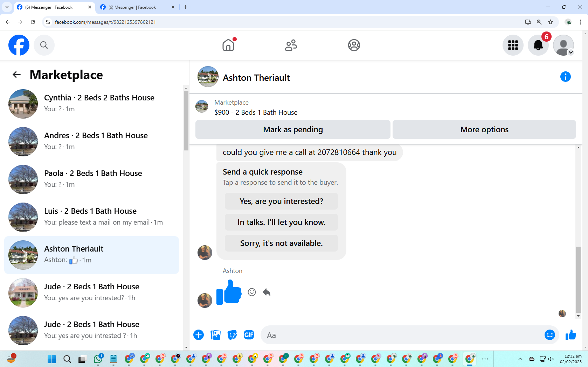Click the chat messages scrollbar
588x367 pixels.
(x=578, y=280)
